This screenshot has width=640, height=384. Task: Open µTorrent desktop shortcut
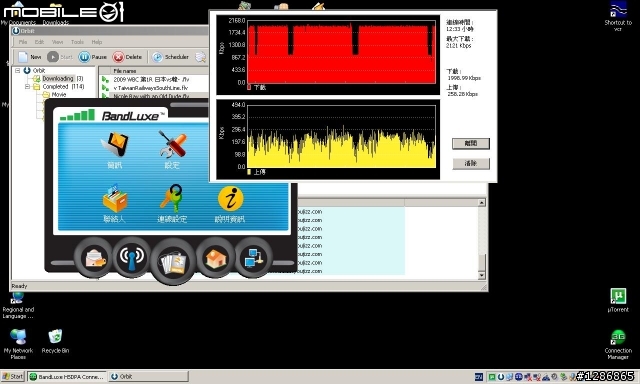[618, 300]
